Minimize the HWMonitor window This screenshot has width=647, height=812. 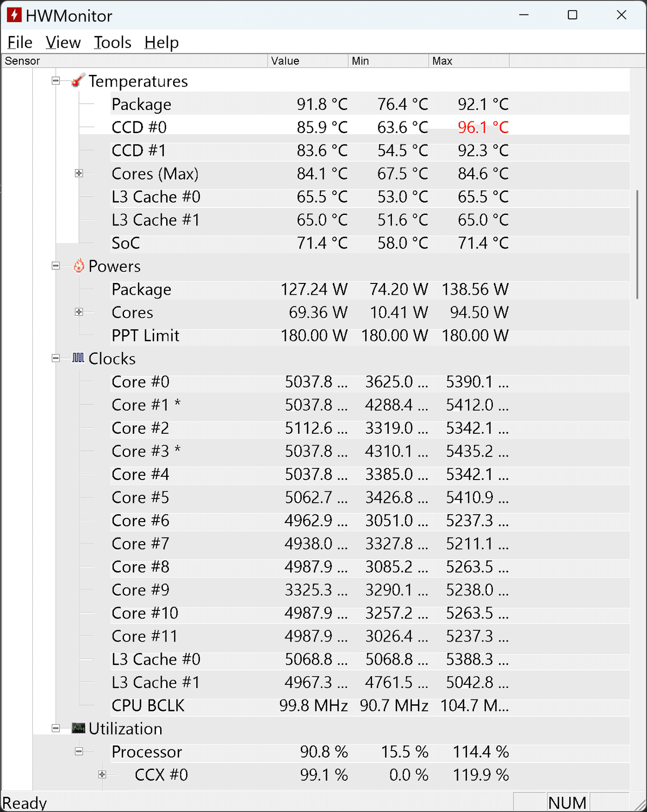[x=524, y=15]
